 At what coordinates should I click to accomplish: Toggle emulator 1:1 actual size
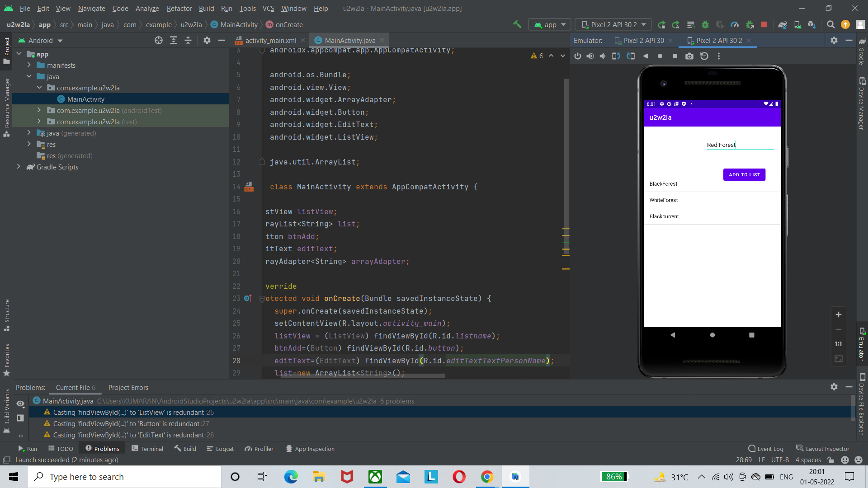pyautogui.click(x=839, y=344)
